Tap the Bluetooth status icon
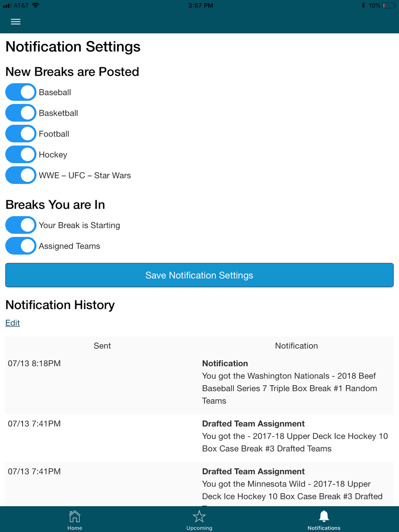Screen dimensions: 399x532 point(363,6)
